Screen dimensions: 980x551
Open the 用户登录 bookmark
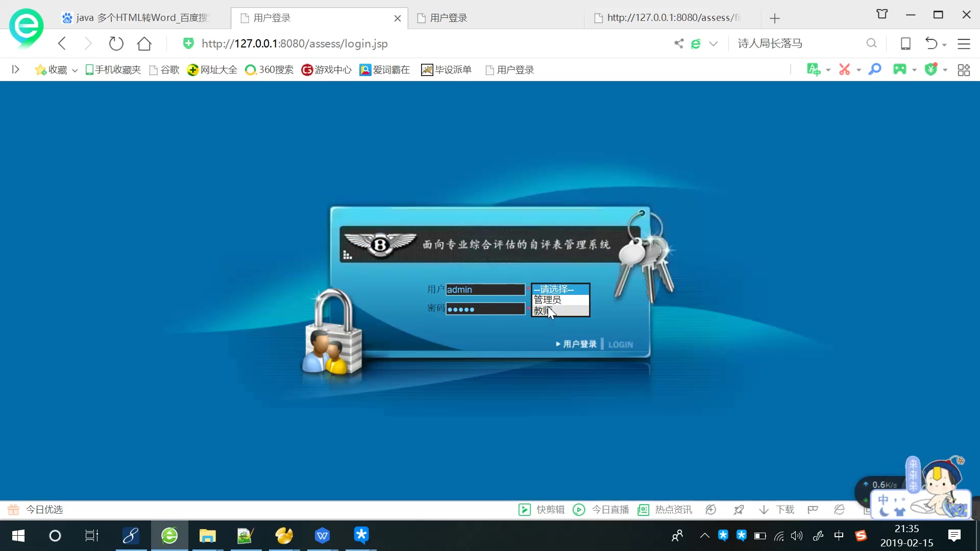click(509, 70)
